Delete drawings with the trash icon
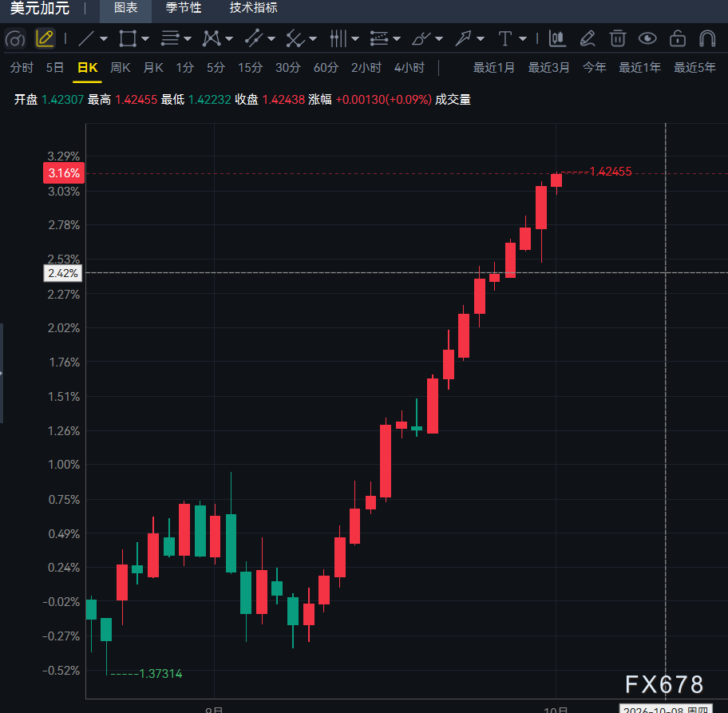 point(618,38)
